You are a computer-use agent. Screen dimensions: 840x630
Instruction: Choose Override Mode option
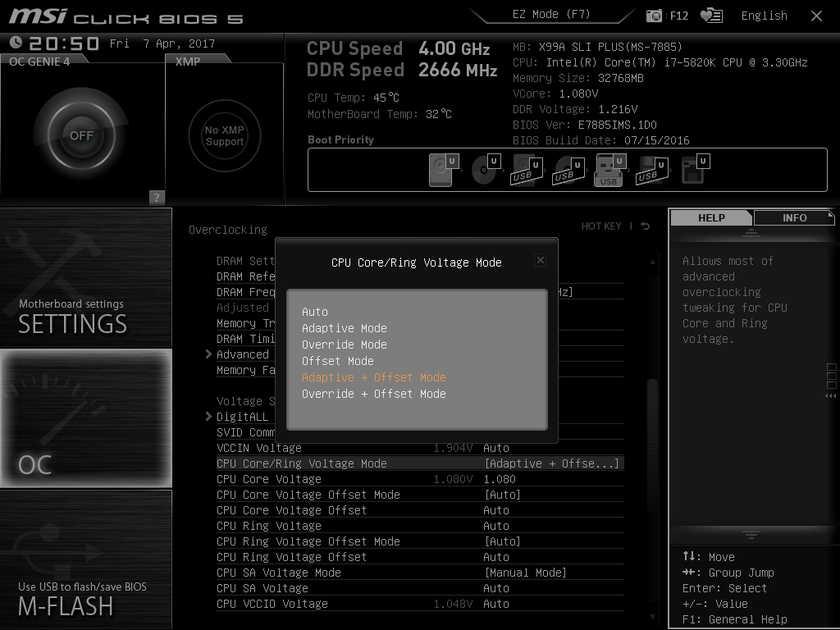[344, 345]
